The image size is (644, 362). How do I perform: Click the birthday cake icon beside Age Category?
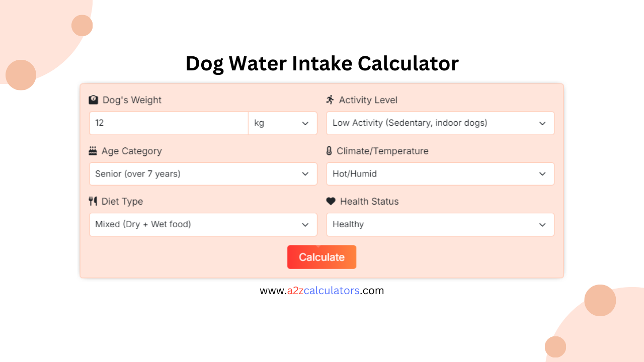(94, 150)
